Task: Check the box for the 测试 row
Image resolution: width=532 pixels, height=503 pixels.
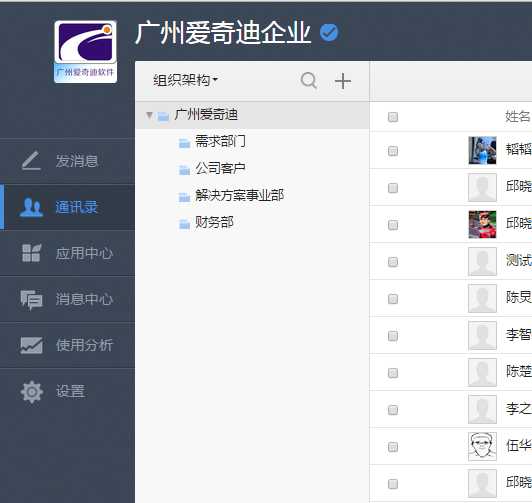Action: [393, 262]
